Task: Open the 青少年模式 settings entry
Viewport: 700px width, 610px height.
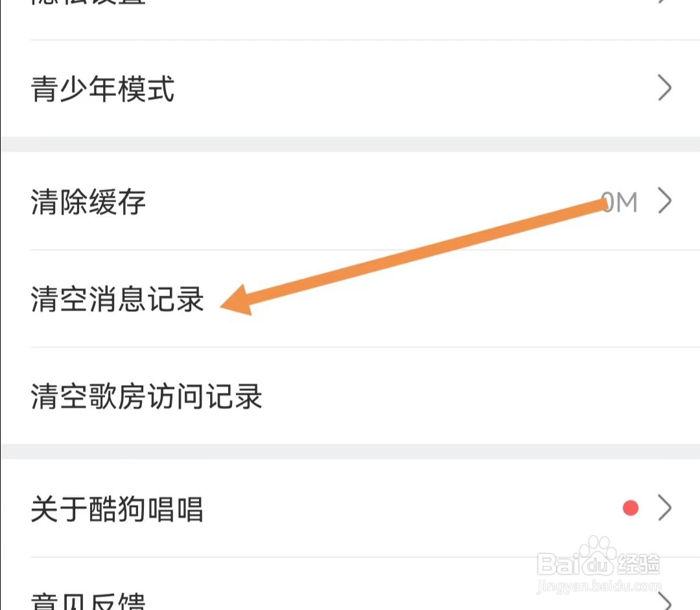Action: (350, 88)
